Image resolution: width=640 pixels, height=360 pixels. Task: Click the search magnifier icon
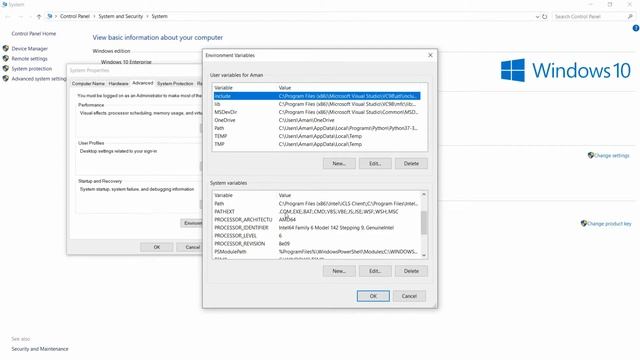[630, 16]
